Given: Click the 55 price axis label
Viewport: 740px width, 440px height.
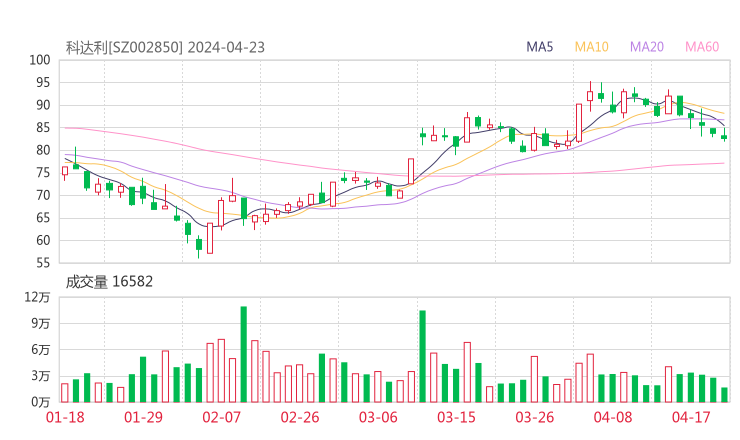Looking at the screenshot, I should pos(43,263).
